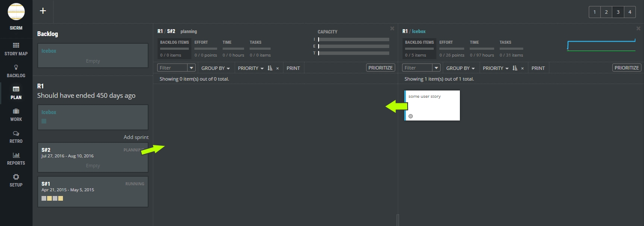Open the Reports chart section

16,159
